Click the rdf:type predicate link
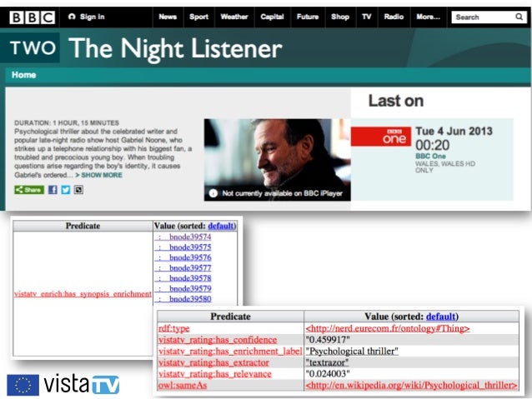This screenshot has width=532, height=399. click(173, 328)
